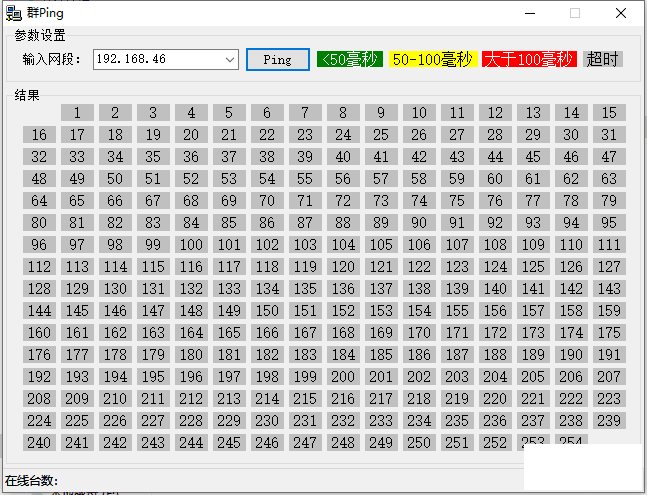The image size is (647, 495).
Task: Click host cell 100
Action: point(191,245)
